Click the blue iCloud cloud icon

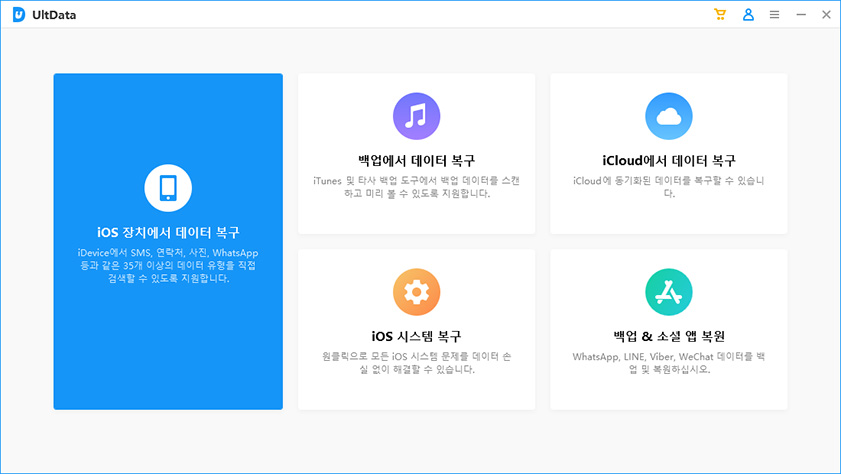tap(669, 116)
